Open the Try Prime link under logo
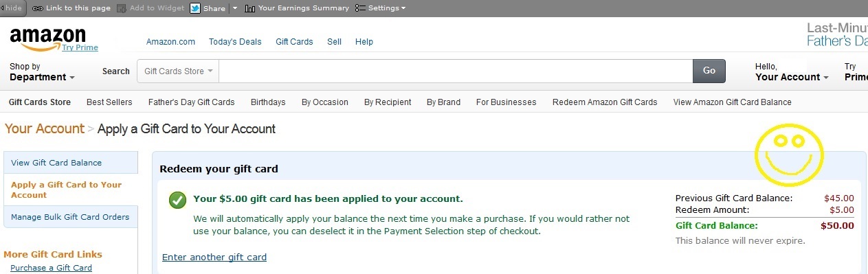This screenshot has height=274, width=868. pos(80,48)
